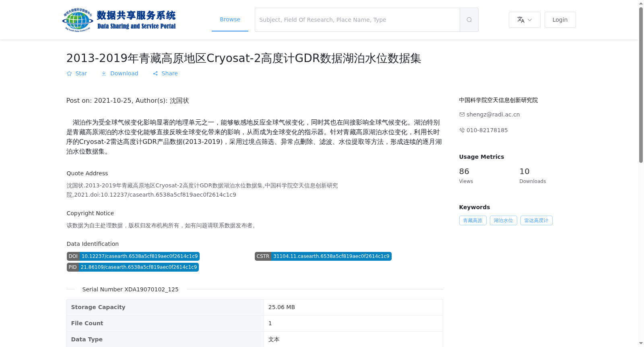644x347 pixels.
Task: Click the scrollbar up arrow
Action: (x=641, y=3)
